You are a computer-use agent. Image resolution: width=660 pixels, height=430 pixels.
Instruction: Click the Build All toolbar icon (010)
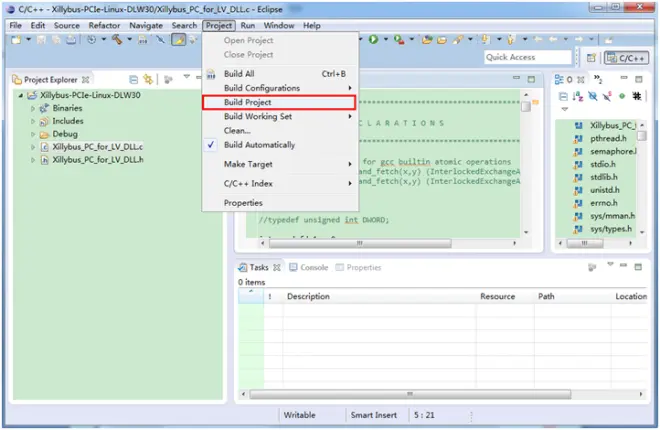[x=143, y=40]
